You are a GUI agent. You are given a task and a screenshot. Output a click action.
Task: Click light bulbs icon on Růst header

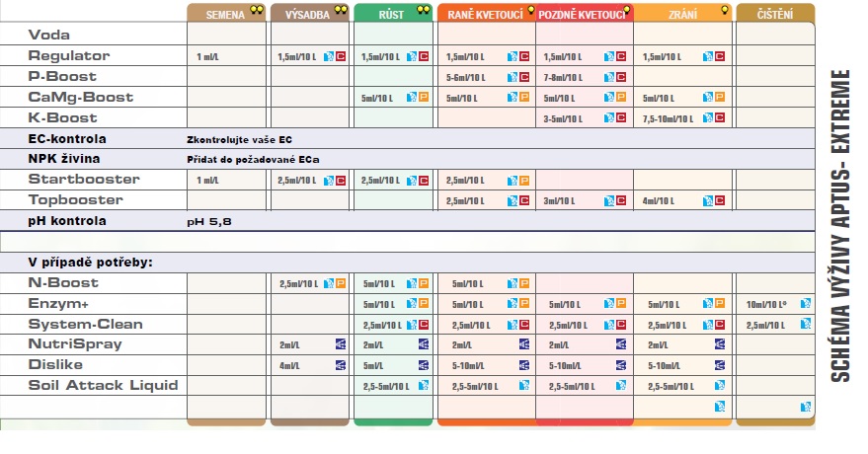[423, 10]
